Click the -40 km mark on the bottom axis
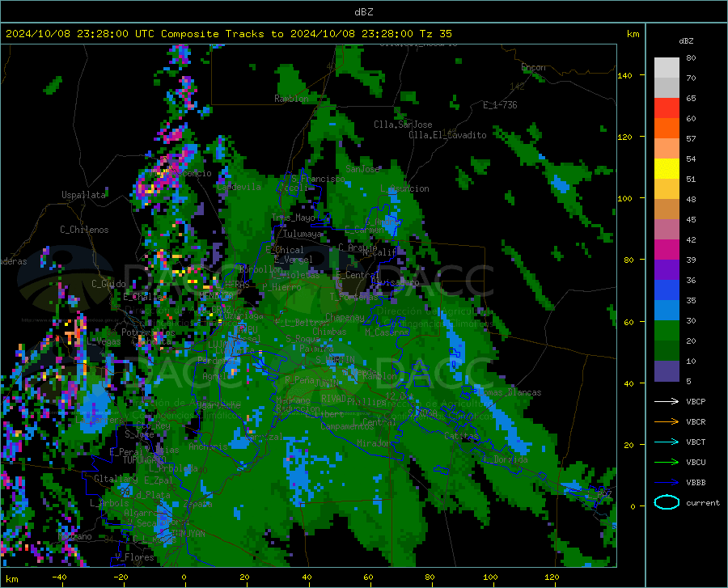 (x=59, y=577)
